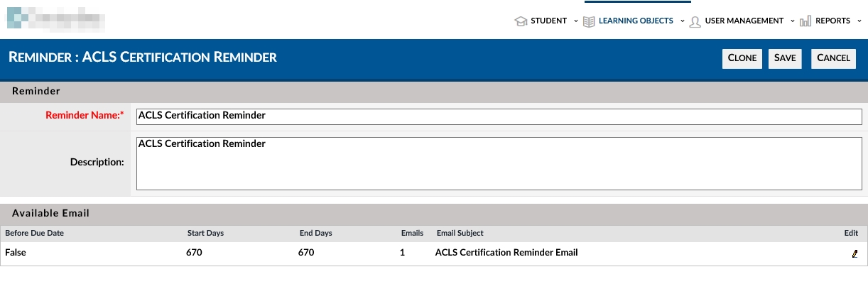
Task: Click the Reports bar chart icon
Action: (805, 21)
